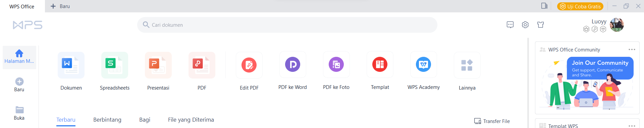Go to Halaman Muka home icon
Image resolution: width=644 pixels, height=128 pixels.
pos(19,53)
